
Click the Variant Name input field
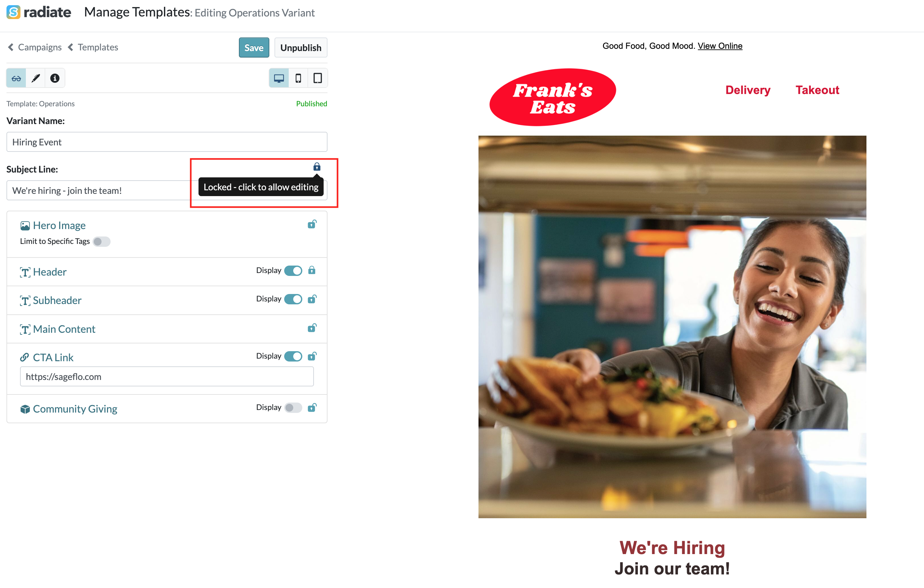pos(167,142)
